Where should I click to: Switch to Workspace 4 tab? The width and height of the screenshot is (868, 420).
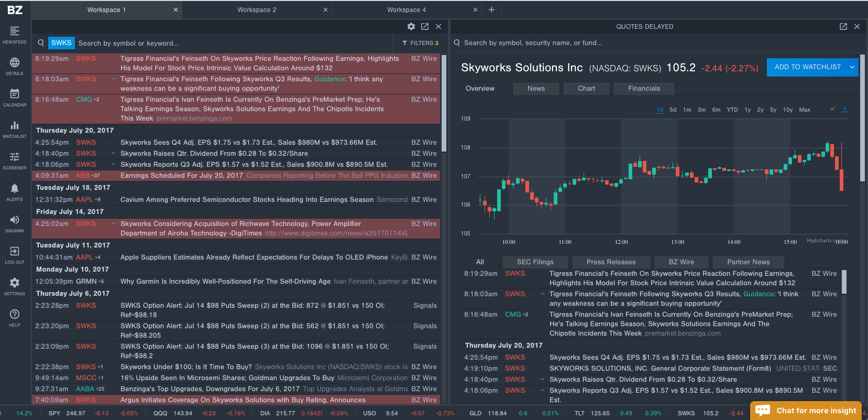406,9
